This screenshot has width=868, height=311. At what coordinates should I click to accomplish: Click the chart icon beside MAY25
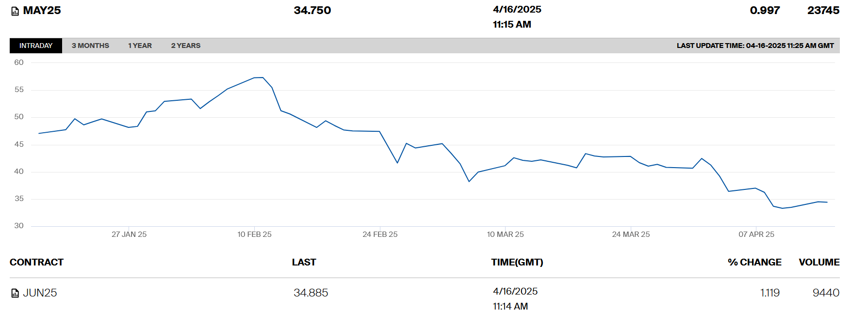coord(15,11)
